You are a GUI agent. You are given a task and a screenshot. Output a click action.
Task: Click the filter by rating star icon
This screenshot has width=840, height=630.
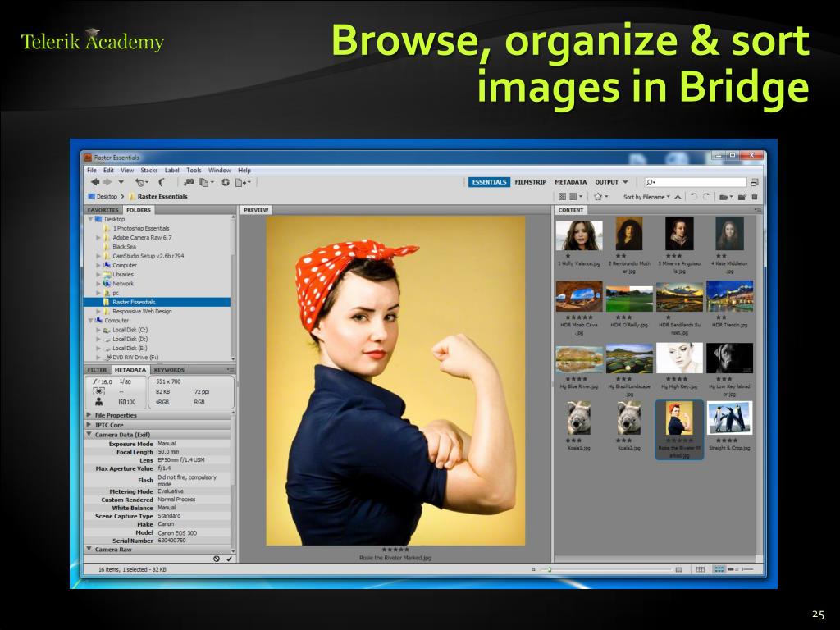click(600, 197)
